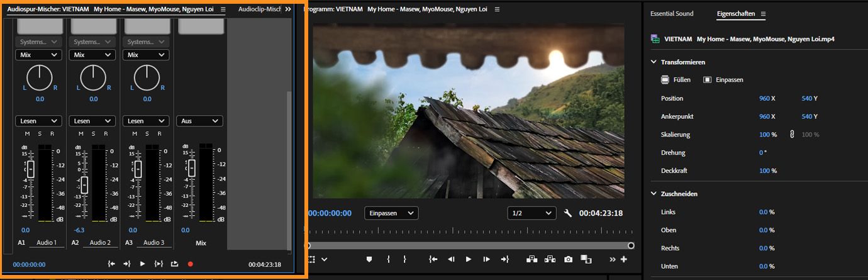
Task: Click the audio mixer vertical scrollbar
Action: coord(289,170)
